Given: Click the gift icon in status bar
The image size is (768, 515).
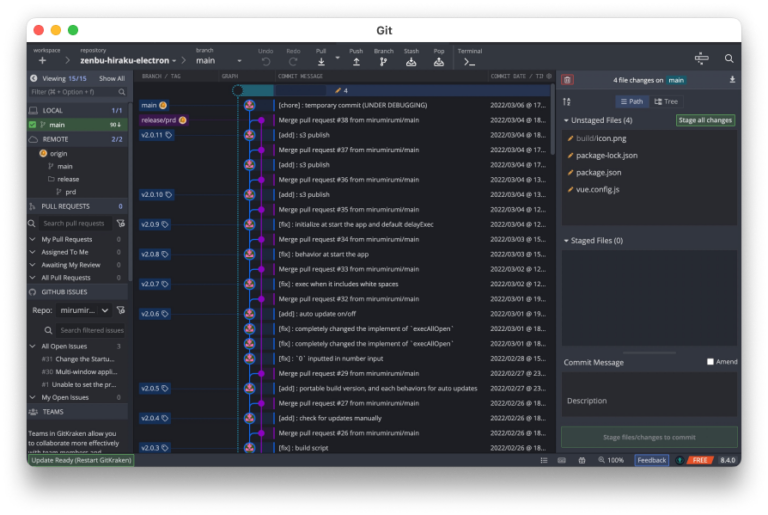Looking at the screenshot, I should [581, 460].
